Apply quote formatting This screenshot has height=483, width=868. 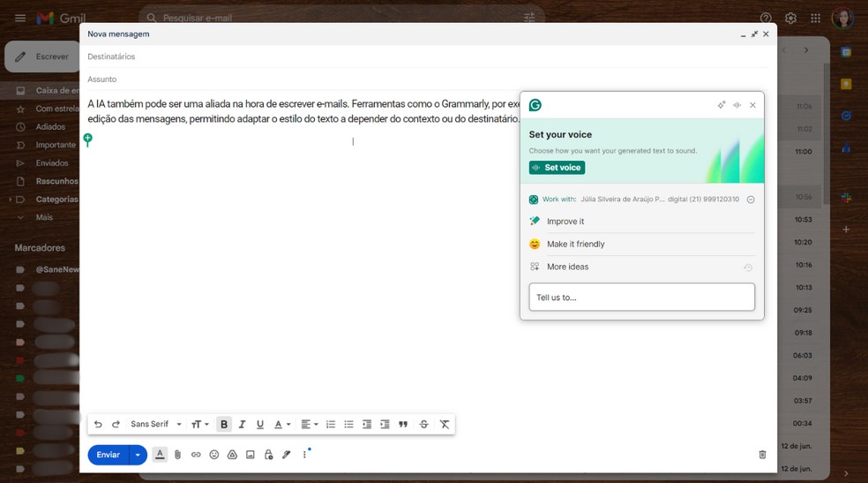click(403, 425)
